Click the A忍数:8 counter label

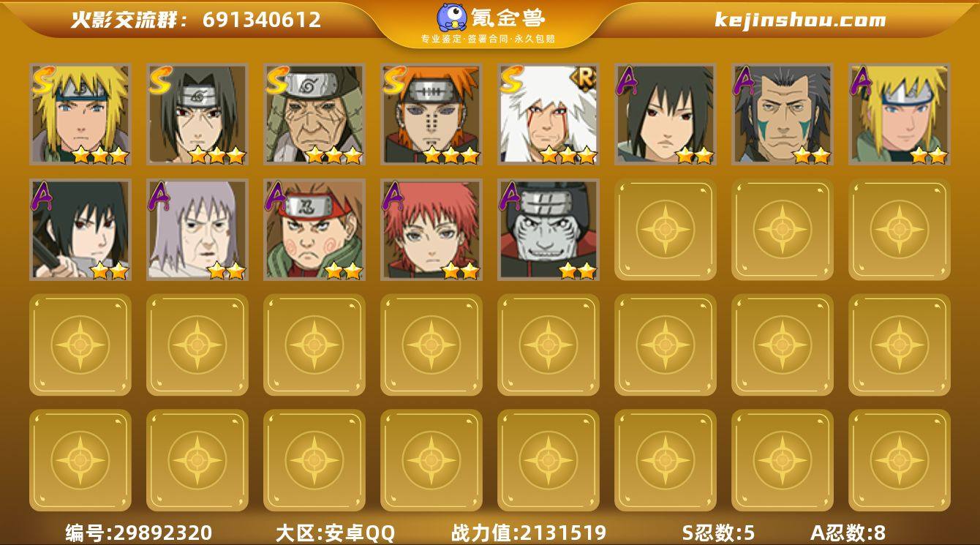848,532
